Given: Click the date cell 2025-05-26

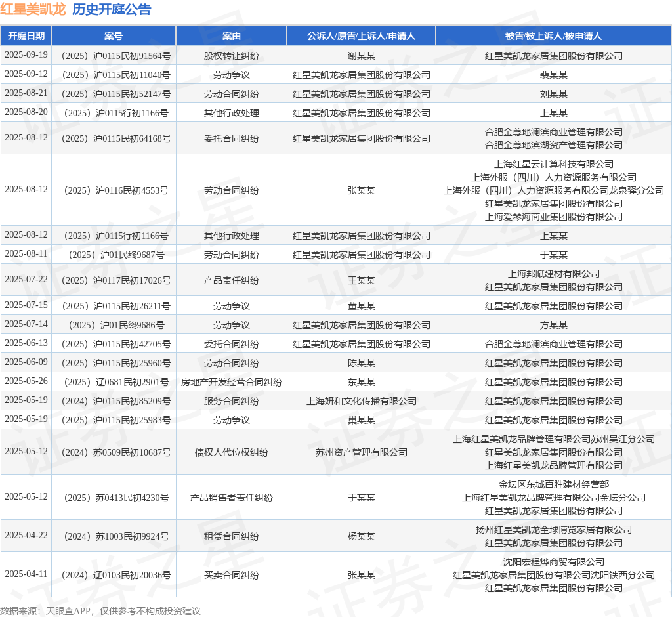Looking at the screenshot, I should [x=26, y=381].
